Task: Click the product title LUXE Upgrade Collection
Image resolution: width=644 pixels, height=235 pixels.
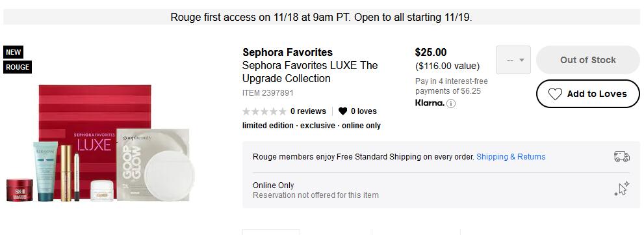Action: pos(310,72)
